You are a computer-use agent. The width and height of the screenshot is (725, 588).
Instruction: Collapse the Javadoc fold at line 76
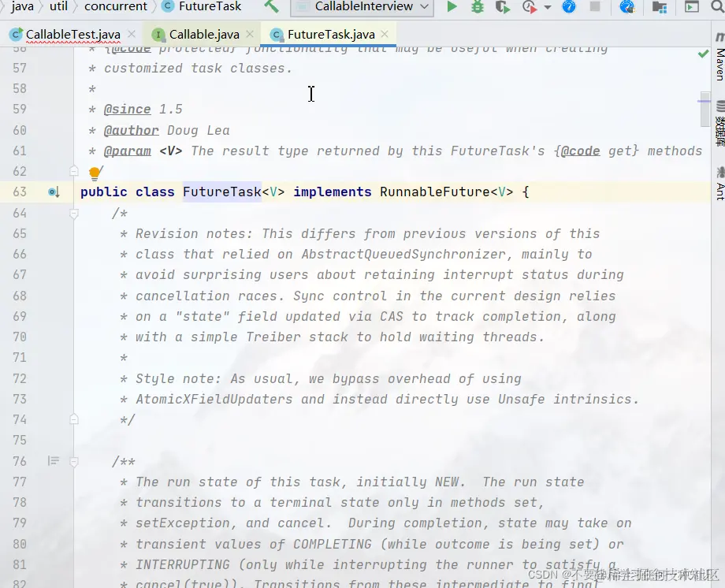click(73, 461)
